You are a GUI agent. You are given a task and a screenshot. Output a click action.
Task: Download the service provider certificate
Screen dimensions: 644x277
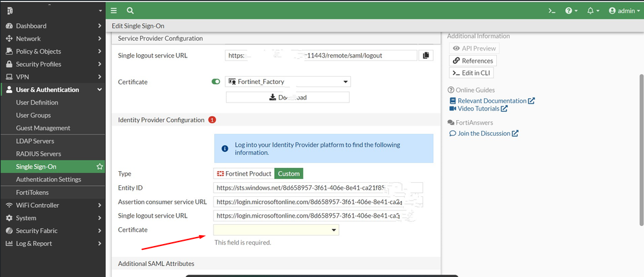[x=288, y=97]
